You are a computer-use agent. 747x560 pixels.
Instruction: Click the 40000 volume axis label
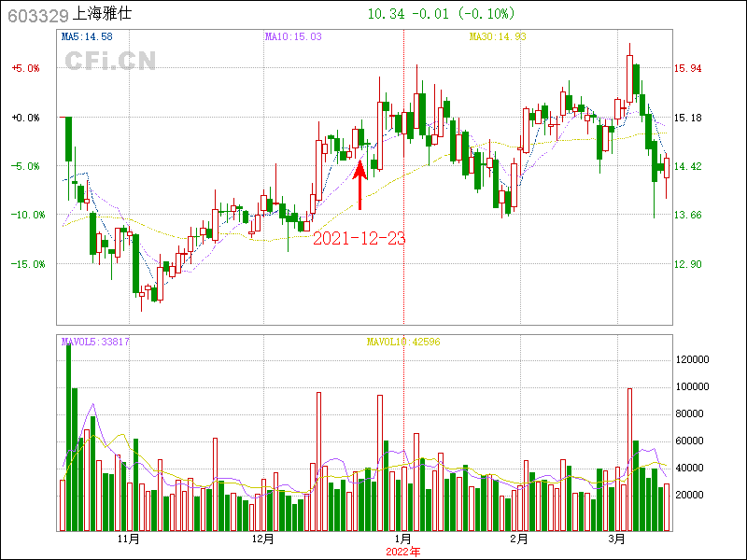coord(690,469)
